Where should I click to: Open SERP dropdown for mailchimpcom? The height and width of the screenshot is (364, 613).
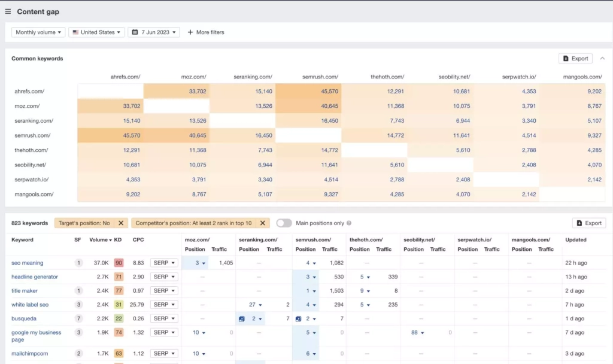pos(164,353)
